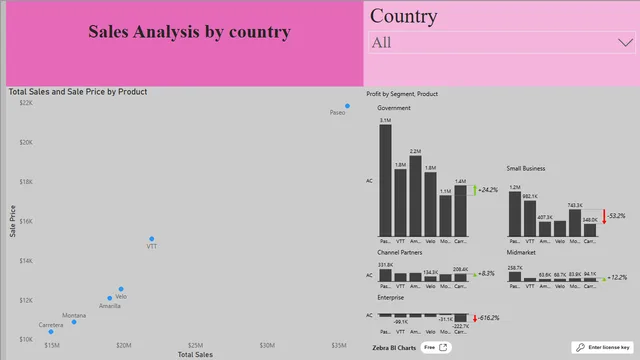Select the Amarilla scatter data point
Screen dimensions: 640x360
(x=109, y=298)
